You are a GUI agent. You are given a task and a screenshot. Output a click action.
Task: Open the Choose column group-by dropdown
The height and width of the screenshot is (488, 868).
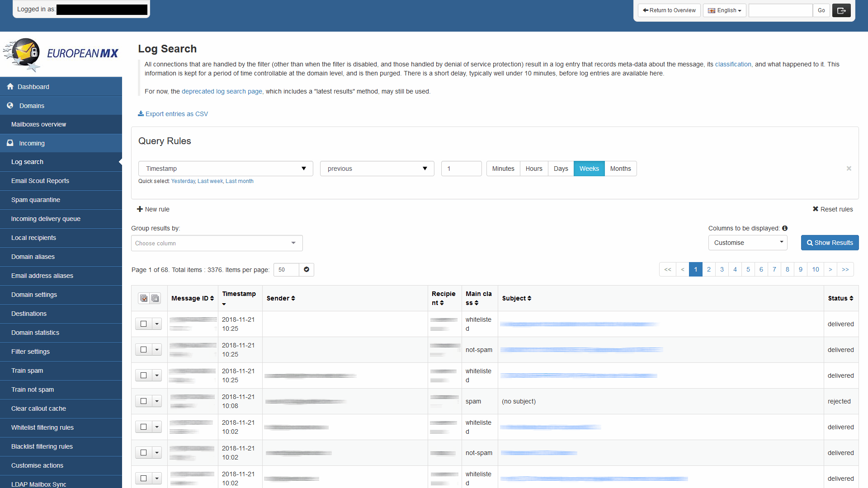[x=217, y=243]
